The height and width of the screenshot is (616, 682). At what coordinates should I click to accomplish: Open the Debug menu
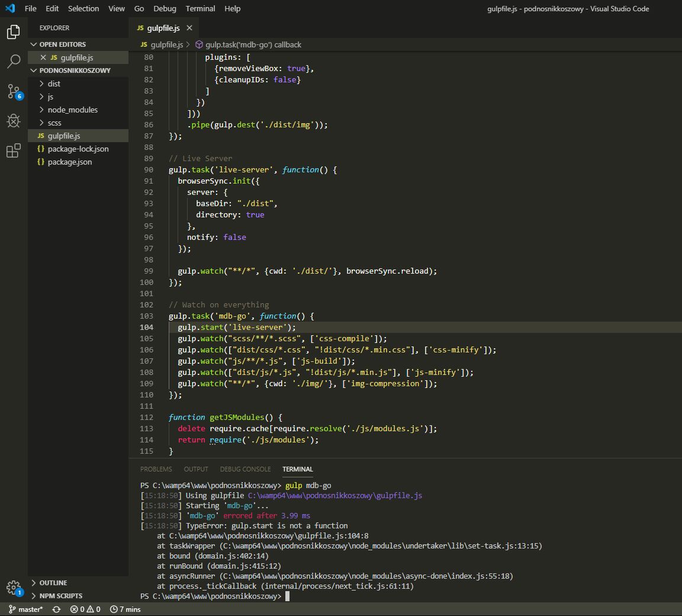coord(165,9)
